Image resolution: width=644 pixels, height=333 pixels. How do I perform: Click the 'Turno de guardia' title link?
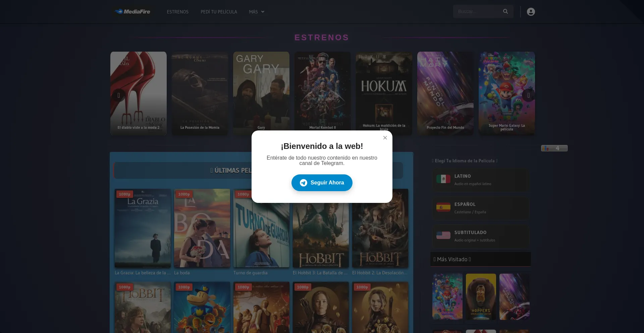pyautogui.click(x=251, y=273)
